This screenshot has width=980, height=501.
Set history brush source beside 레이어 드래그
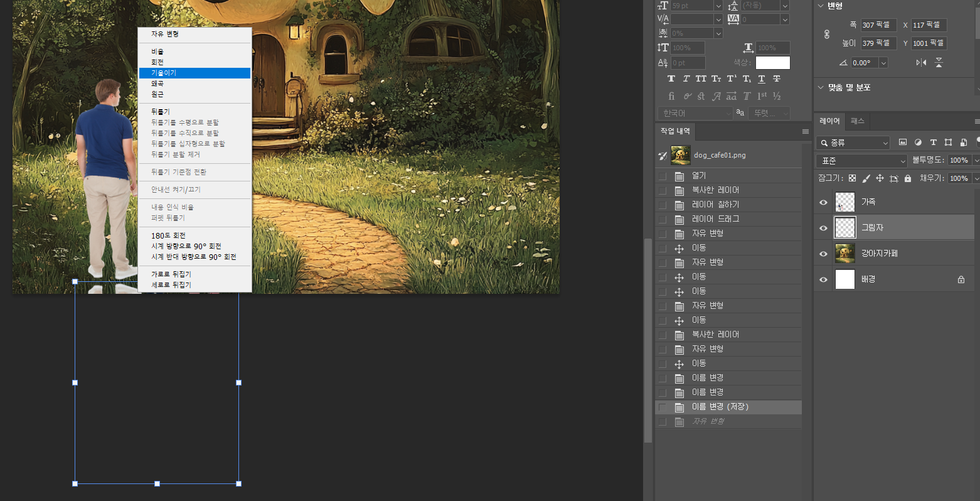(663, 219)
